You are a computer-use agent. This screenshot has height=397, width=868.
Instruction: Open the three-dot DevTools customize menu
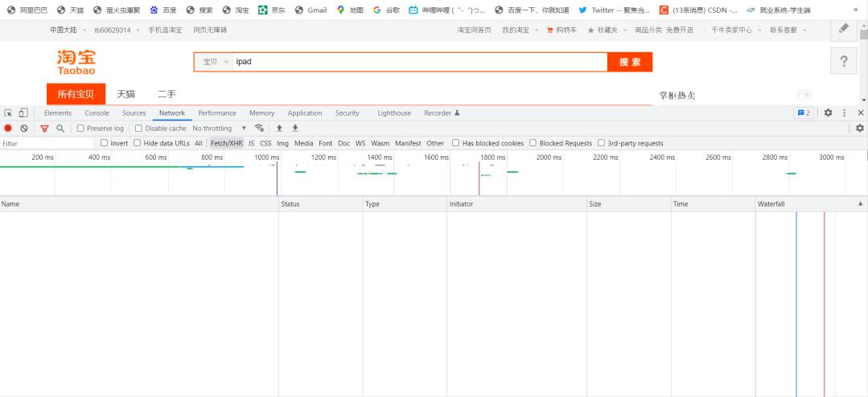coord(845,113)
